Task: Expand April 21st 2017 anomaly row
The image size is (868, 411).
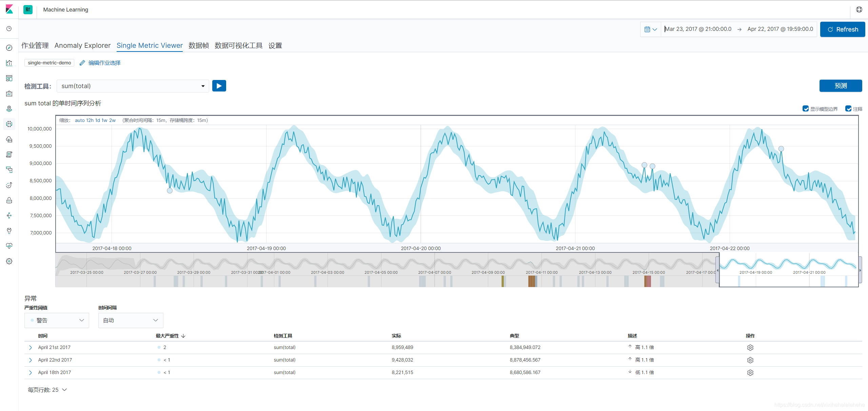Action: [x=30, y=347]
